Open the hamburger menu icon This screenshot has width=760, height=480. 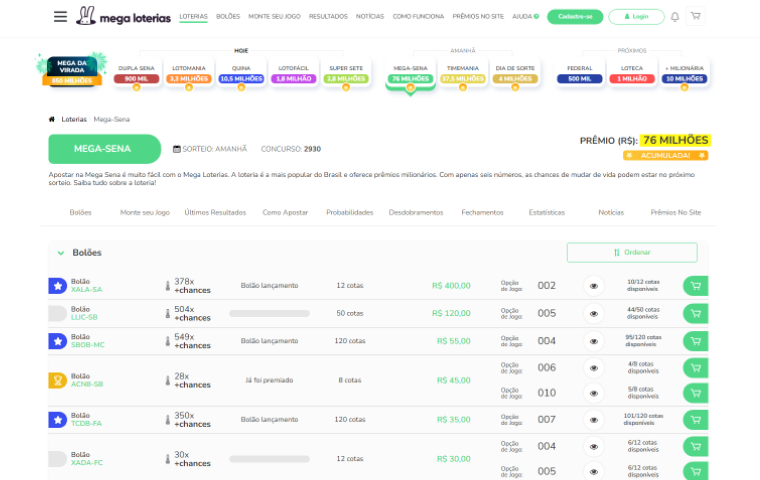[x=60, y=17]
